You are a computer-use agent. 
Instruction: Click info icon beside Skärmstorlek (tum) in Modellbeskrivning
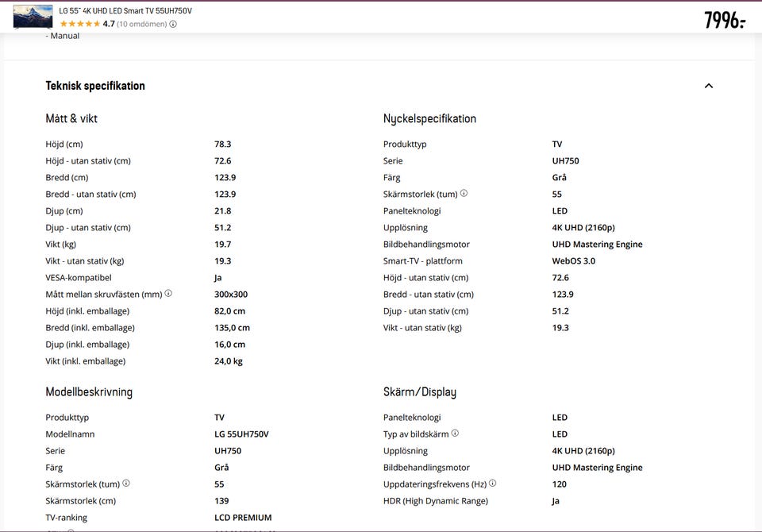coord(126,483)
